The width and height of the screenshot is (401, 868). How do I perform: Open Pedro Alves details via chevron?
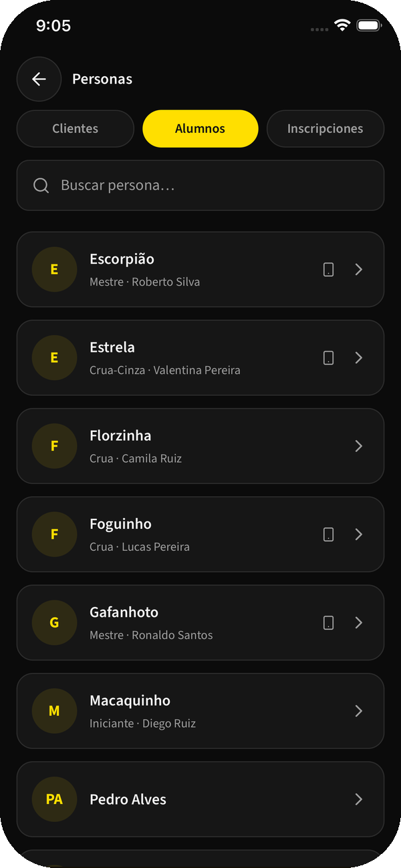coord(359,799)
